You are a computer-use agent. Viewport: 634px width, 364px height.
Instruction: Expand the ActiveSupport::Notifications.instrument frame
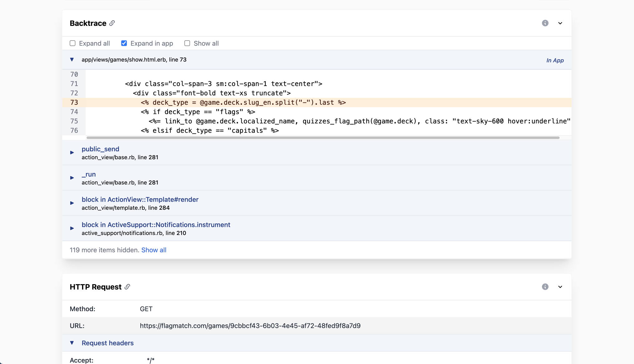click(x=72, y=228)
